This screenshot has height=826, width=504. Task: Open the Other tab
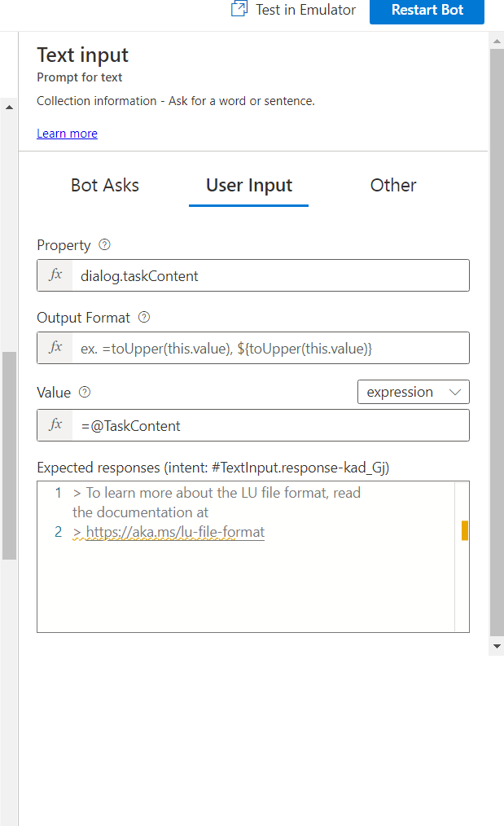pos(393,185)
